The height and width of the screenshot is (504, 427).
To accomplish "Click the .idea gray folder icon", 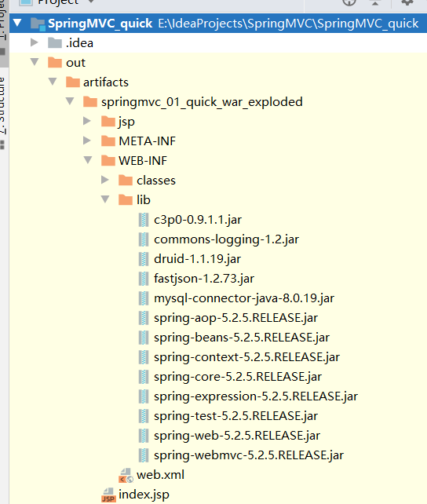I will pyautogui.click(x=55, y=42).
